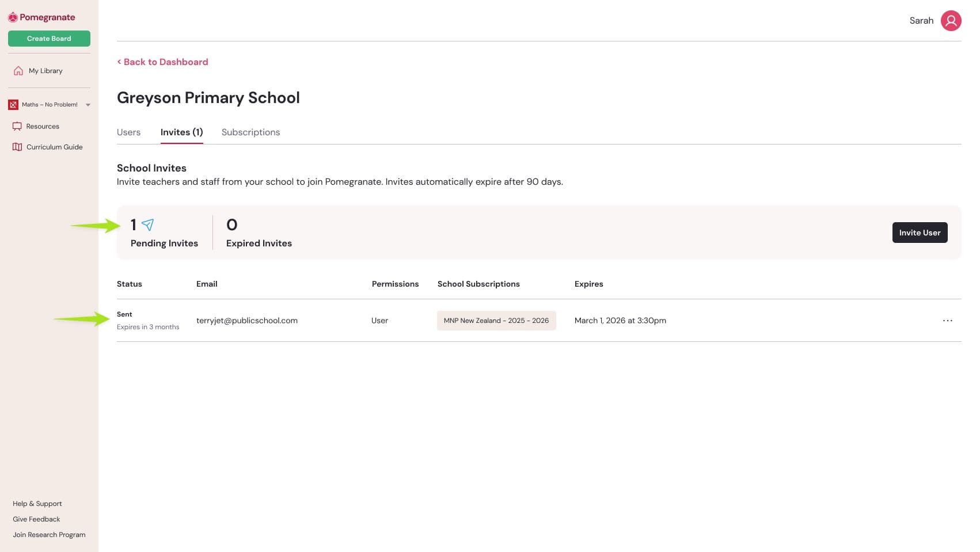Open the Subscriptions tab
Viewport: 980px width, 552px height.
[x=250, y=132]
